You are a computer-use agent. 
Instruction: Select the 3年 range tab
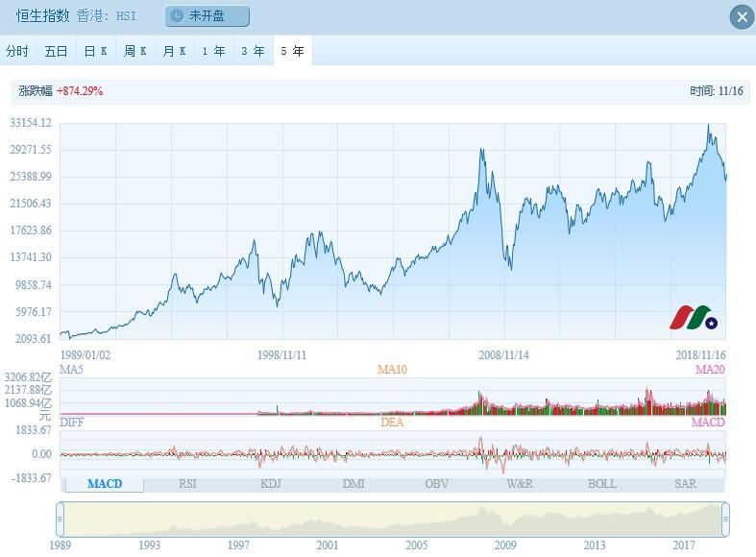[x=254, y=51]
